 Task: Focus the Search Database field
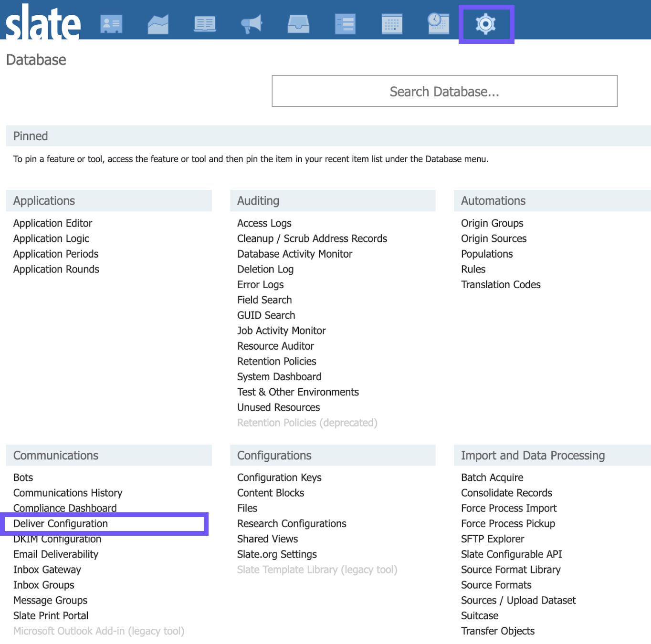coord(444,91)
